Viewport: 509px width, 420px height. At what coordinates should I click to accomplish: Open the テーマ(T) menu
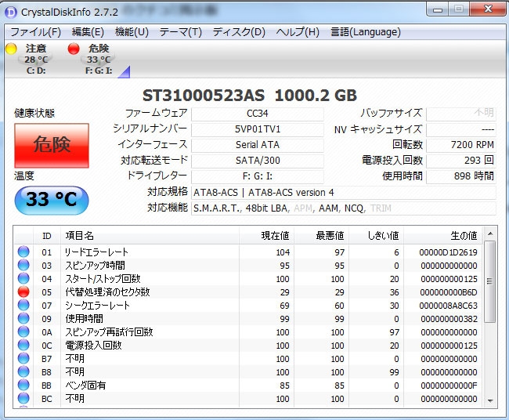180,32
